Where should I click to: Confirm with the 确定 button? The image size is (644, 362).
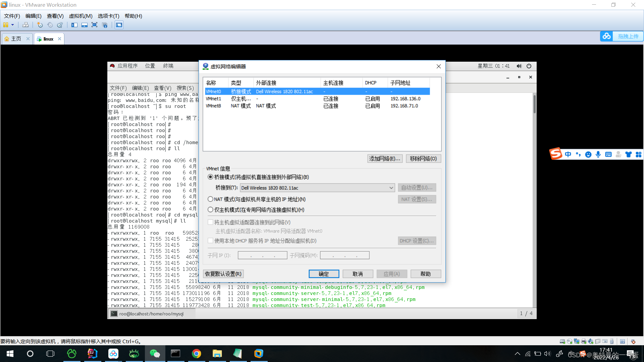tap(324, 274)
